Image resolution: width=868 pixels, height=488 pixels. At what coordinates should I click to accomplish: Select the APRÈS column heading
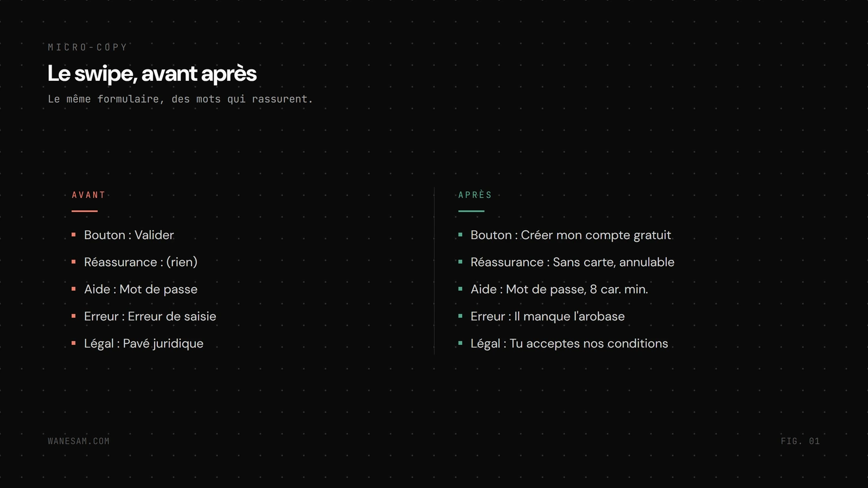(475, 195)
